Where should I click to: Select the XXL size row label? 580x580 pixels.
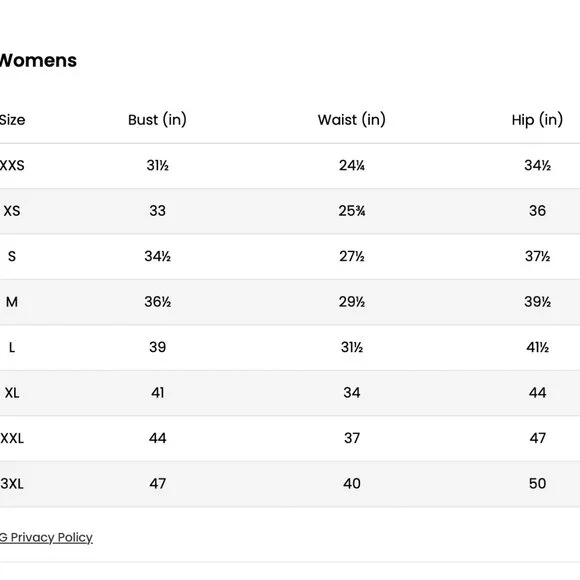(12, 438)
